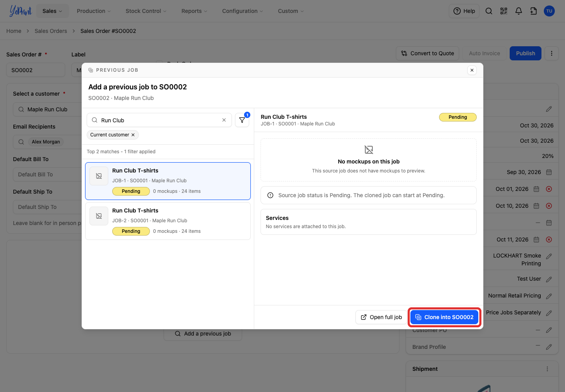Edit the LOCKHART Smoke Printing field
Image resolution: width=565 pixels, height=392 pixels.
(x=549, y=256)
